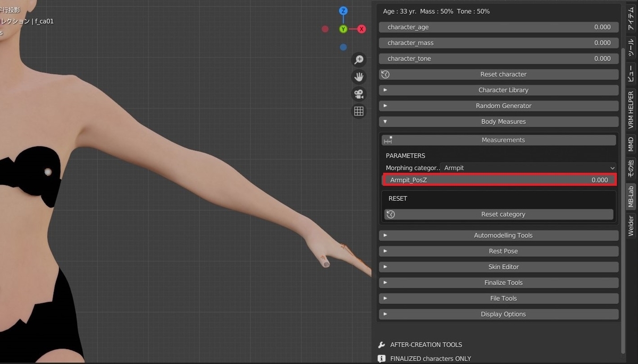Click the character_tone slider
The image size is (638, 364).
click(x=499, y=58)
